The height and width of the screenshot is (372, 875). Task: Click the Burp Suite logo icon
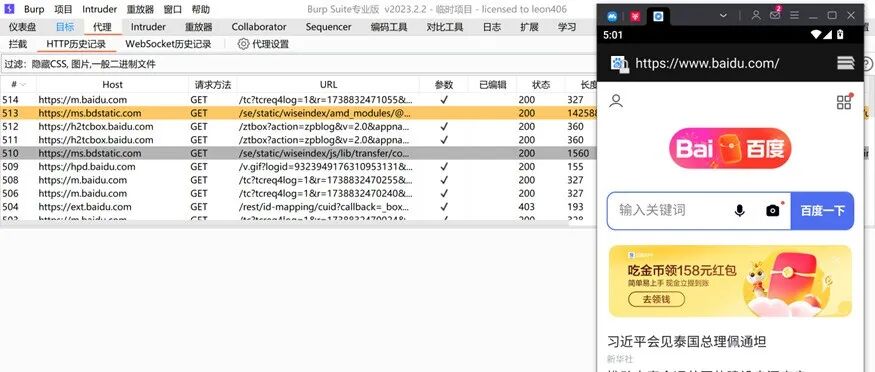pyautogui.click(x=10, y=9)
